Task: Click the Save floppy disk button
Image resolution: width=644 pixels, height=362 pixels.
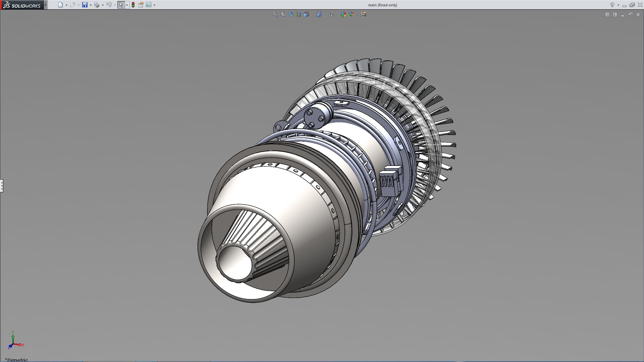Action: point(85,5)
